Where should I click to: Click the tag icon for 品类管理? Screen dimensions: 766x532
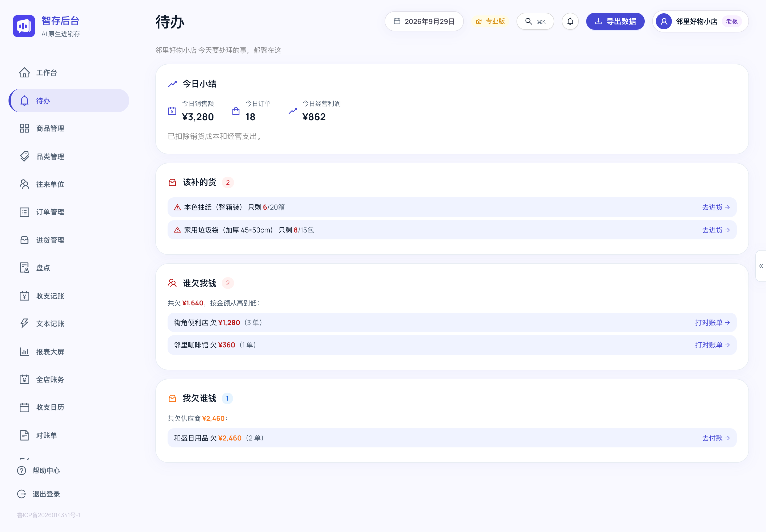(24, 156)
